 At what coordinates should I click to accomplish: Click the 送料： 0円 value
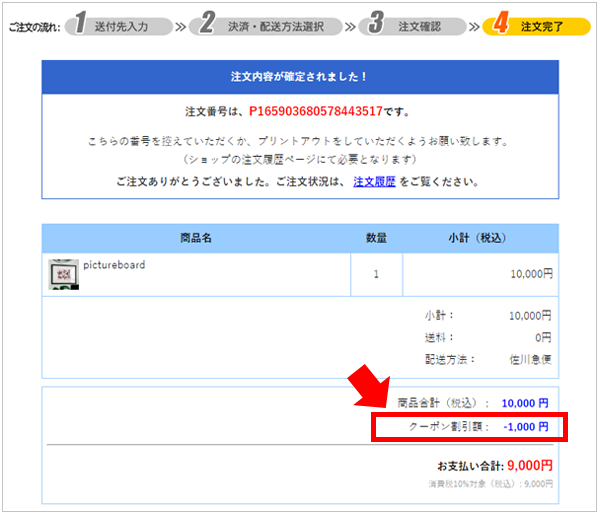pyautogui.click(x=543, y=338)
